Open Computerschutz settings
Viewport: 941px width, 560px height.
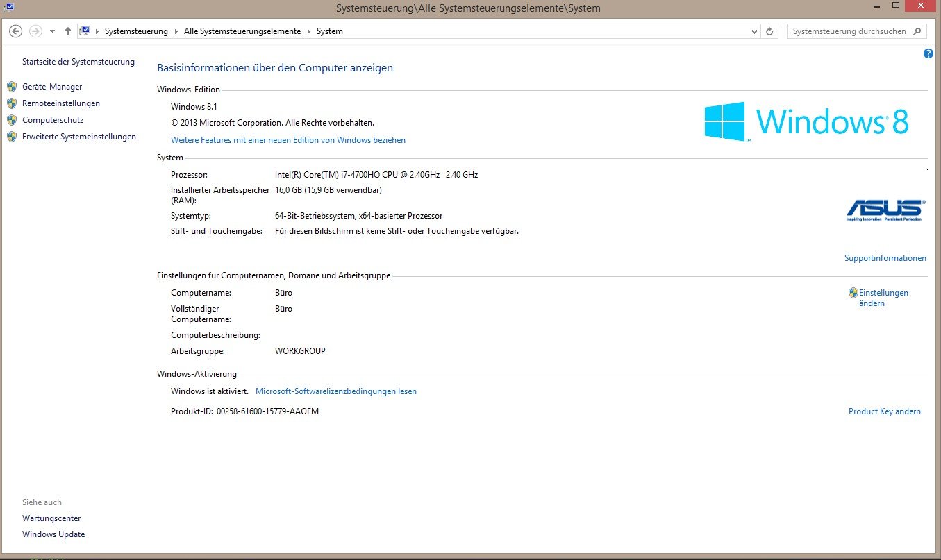(53, 120)
